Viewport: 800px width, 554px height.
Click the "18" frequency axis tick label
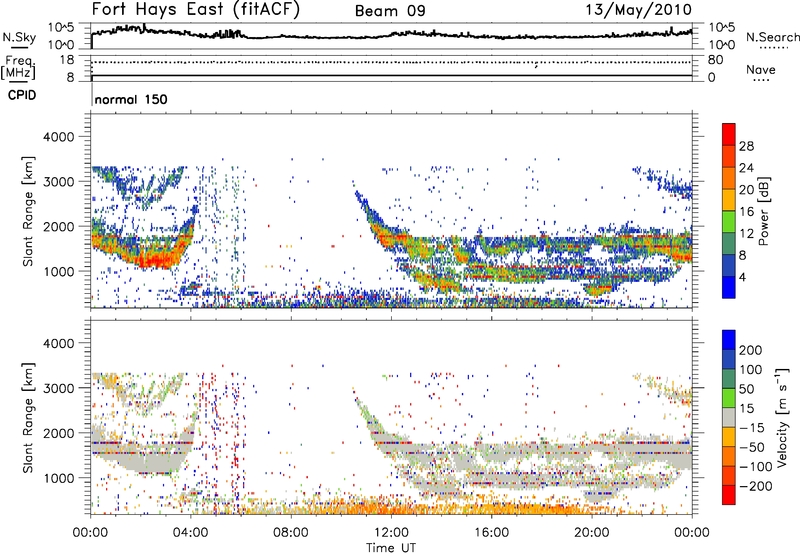[x=67, y=60]
